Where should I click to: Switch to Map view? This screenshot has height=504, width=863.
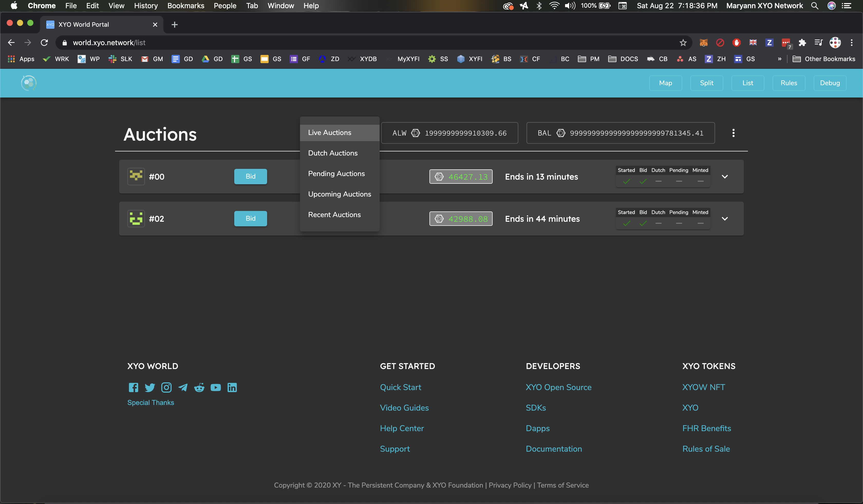point(665,83)
